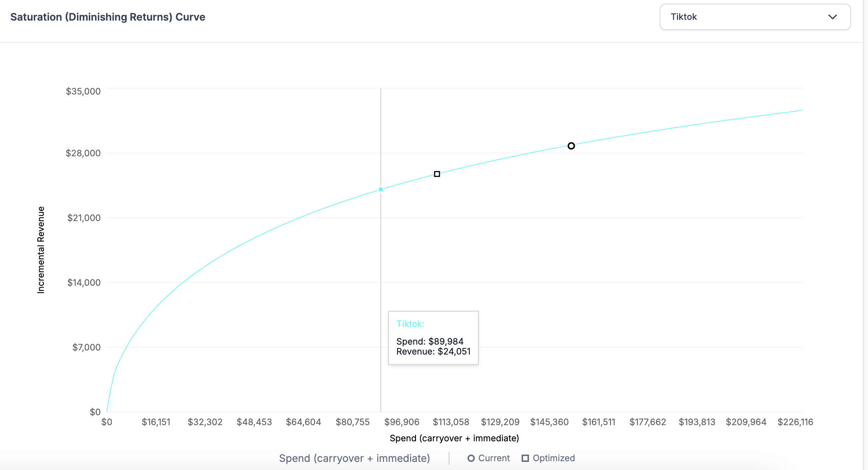Click the x-axis title below tick labels

[454, 438]
